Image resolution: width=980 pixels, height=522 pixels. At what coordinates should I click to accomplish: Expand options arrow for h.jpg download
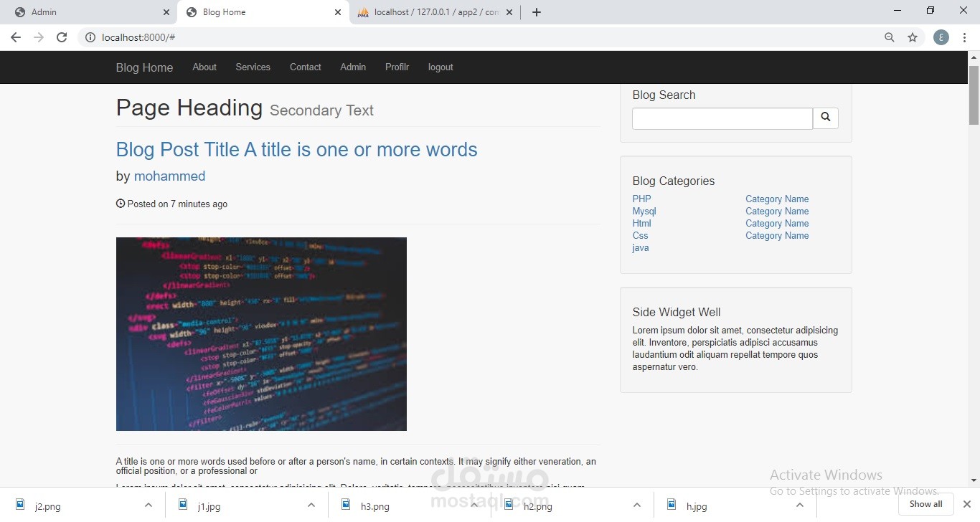[800, 506]
